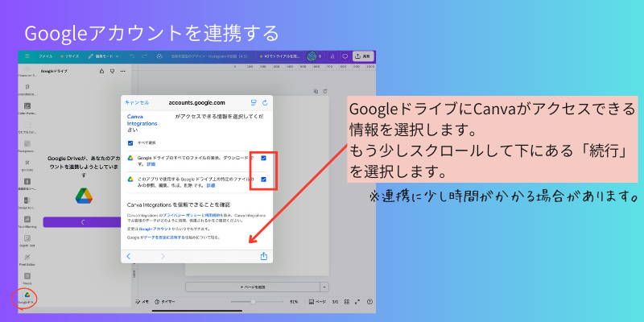Click the more options dots in Googleドライブ panel

pos(123,72)
